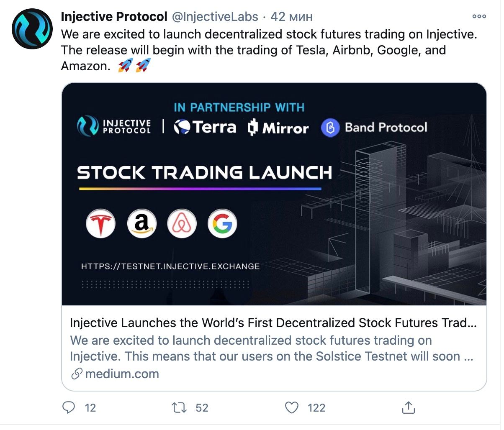Click the Injective Protocol display name
504x430 pixels.
point(114,16)
